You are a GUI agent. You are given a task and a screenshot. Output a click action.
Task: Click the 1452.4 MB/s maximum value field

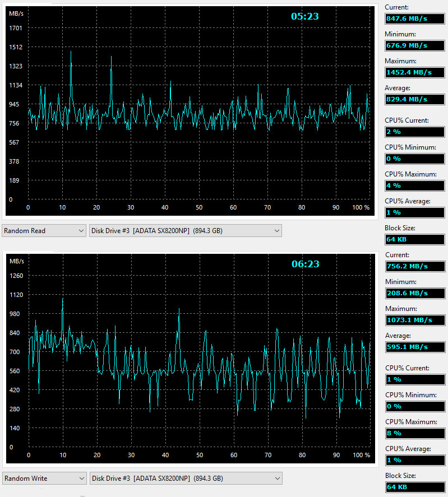point(414,72)
